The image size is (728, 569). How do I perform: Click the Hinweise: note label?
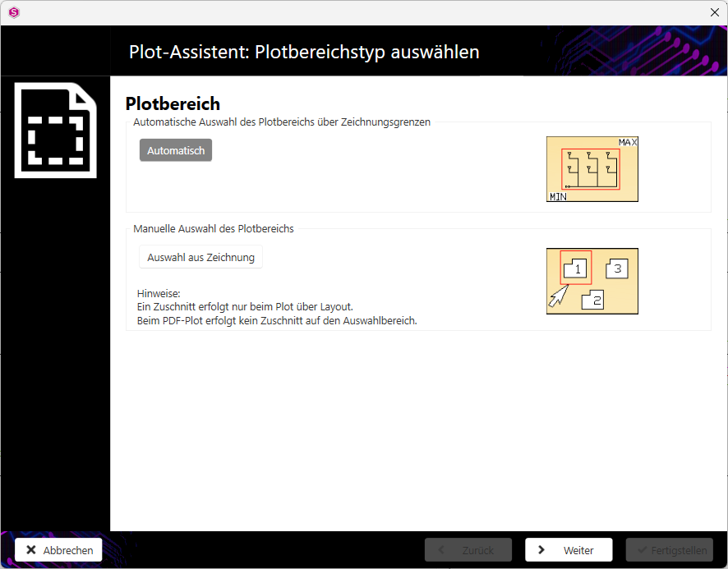159,294
